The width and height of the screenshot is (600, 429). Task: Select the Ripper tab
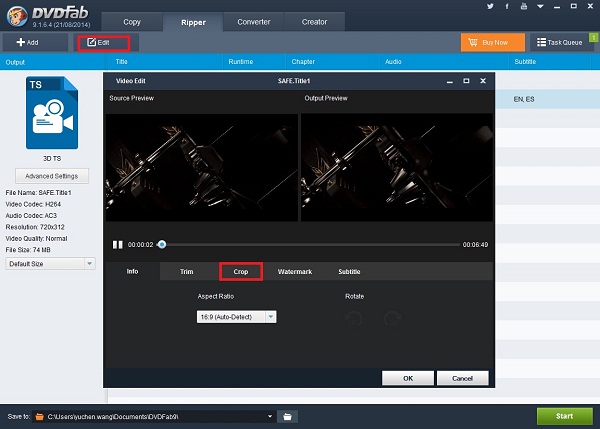tap(193, 22)
